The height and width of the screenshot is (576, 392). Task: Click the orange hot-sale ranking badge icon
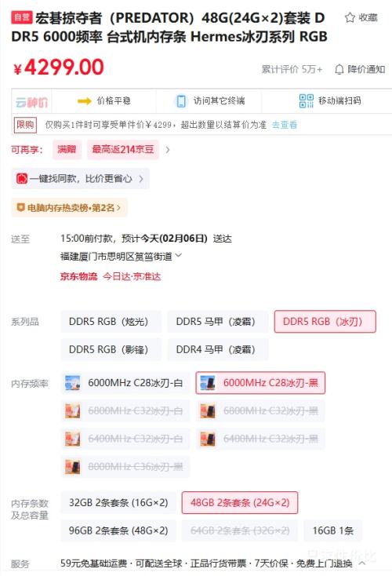tap(21, 207)
